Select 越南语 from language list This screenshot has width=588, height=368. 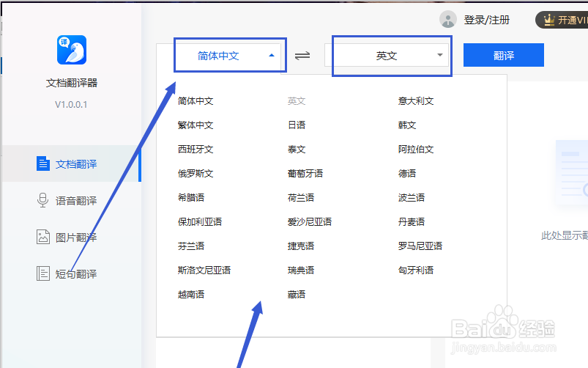[x=191, y=295]
